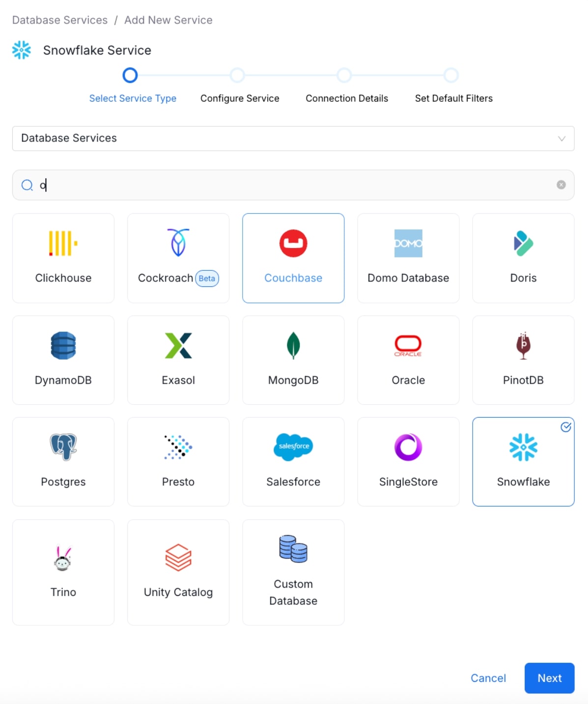Choose the Cockroach Beta service tile
Screen dimensions: 588x704
(x=178, y=258)
